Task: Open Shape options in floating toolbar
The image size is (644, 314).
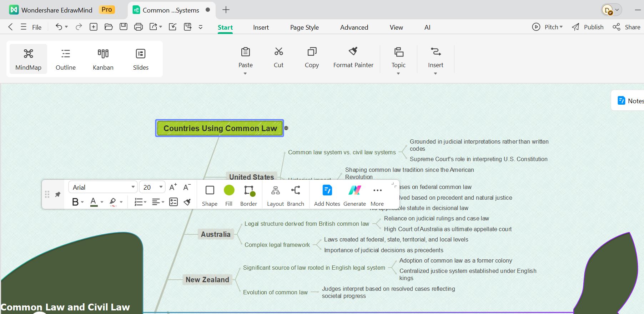Action: click(210, 195)
